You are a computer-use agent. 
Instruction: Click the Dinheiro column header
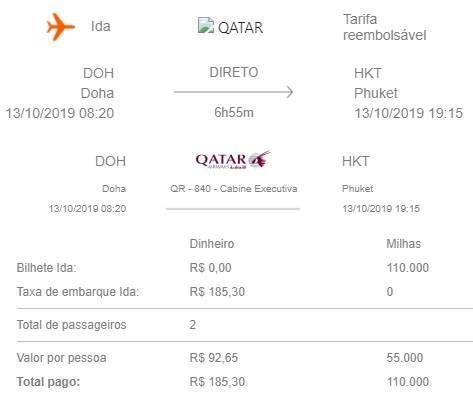tap(212, 244)
